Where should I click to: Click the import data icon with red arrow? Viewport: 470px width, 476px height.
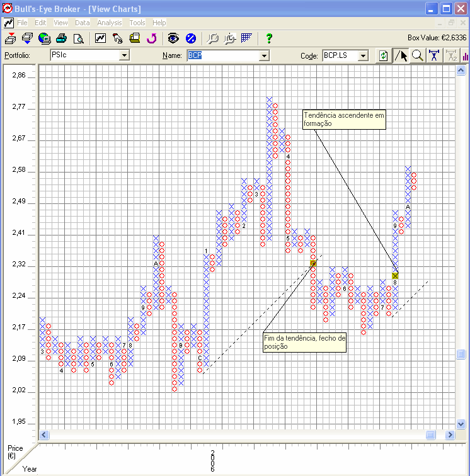tap(11, 38)
